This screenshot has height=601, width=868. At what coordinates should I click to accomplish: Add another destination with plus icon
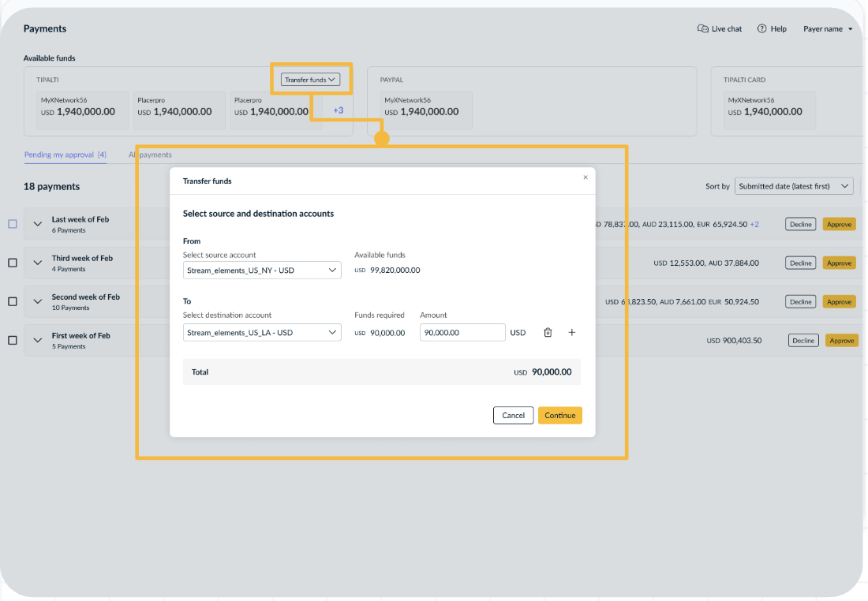[572, 333]
